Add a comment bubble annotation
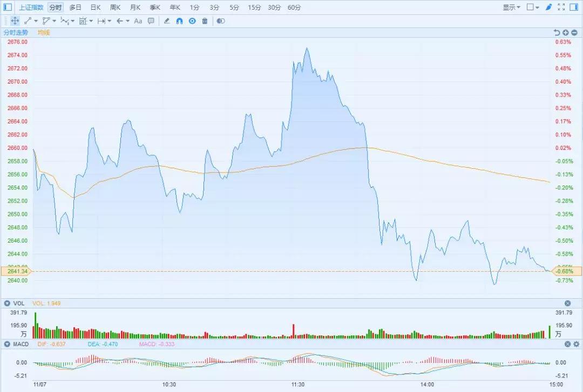The height and width of the screenshot is (392, 583). [151, 21]
